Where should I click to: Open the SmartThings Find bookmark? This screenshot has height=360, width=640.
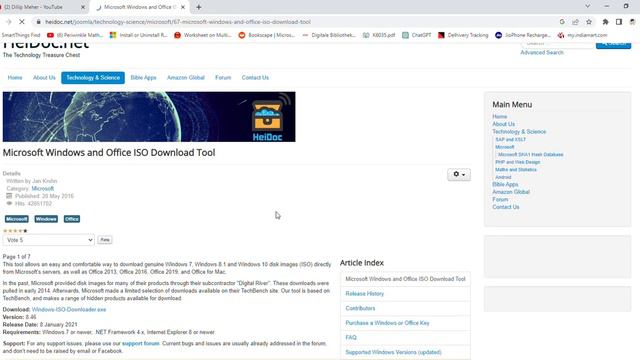[x=21, y=35]
